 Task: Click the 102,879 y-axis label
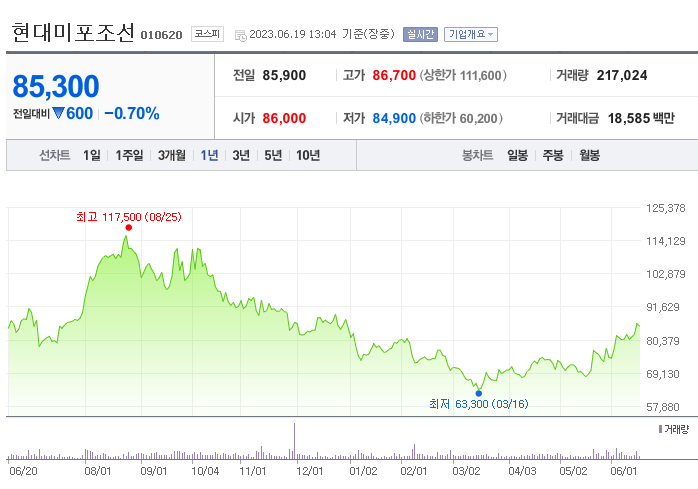(666, 274)
